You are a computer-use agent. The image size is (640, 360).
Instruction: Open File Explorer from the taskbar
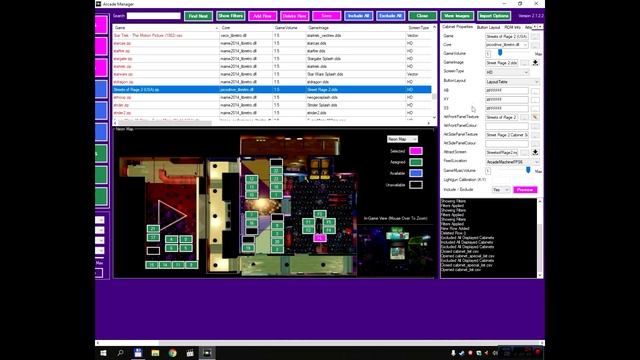click(155, 353)
